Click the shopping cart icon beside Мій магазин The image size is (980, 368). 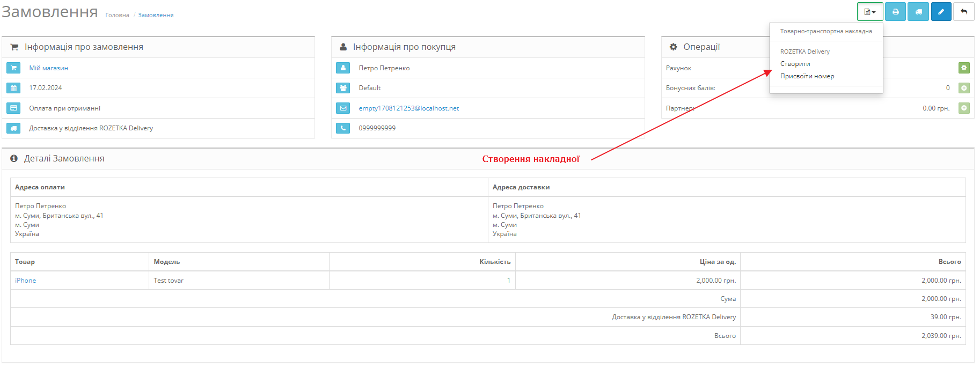[14, 68]
